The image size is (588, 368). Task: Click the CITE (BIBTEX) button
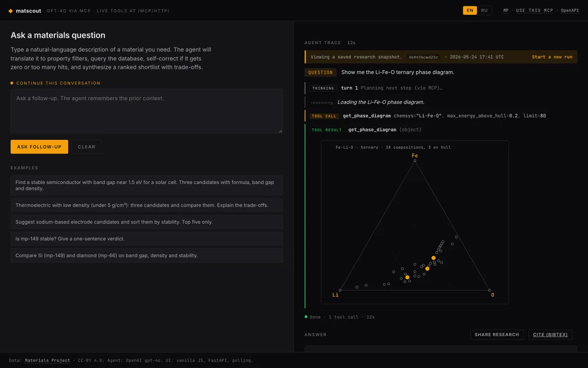point(550,335)
